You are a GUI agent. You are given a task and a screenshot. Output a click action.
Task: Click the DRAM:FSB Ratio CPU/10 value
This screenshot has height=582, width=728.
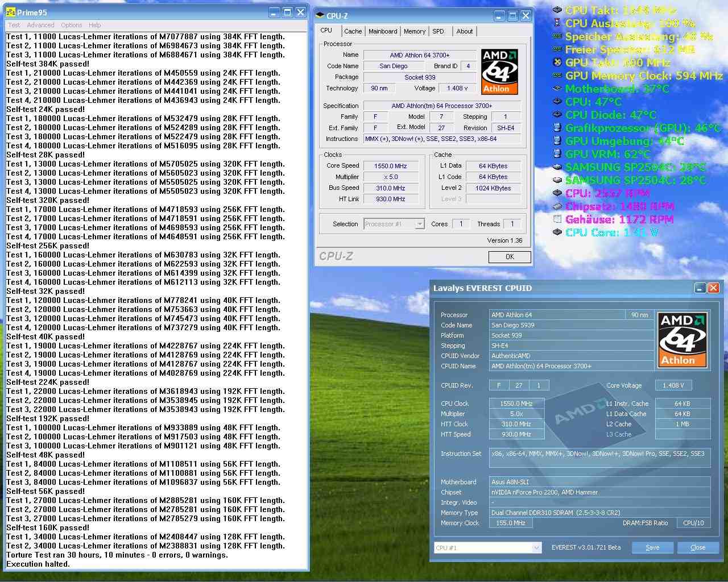[x=693, y=523]
